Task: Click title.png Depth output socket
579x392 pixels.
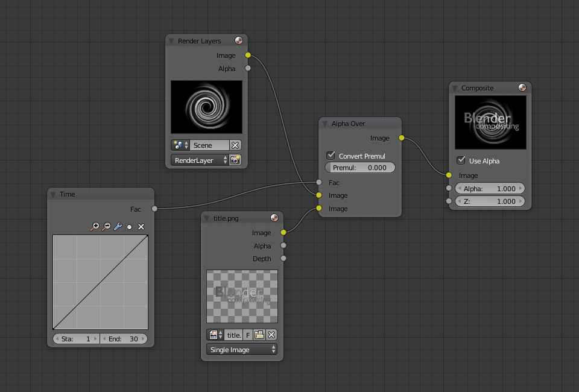Action: (x=283, y=258)
